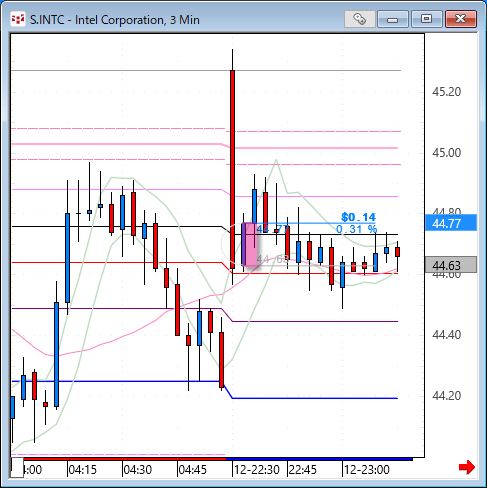
Task: Click the window title S.INTC - Intel Corporation
Action: point(115,20)
